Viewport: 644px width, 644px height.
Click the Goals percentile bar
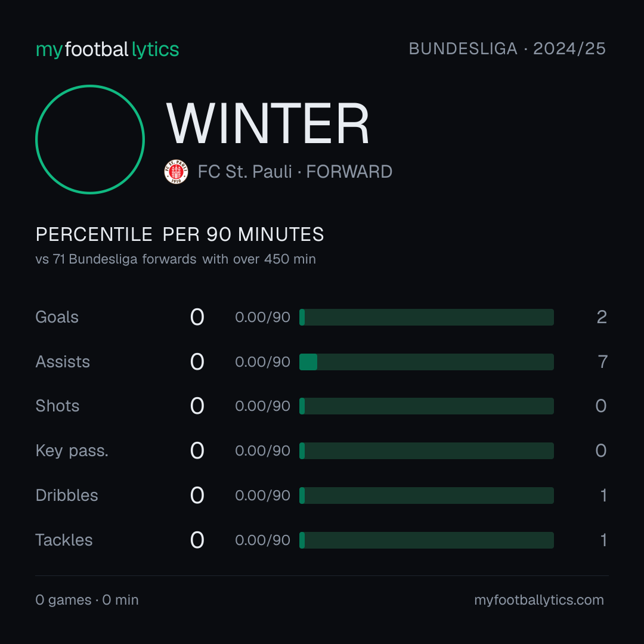[426, 317]
